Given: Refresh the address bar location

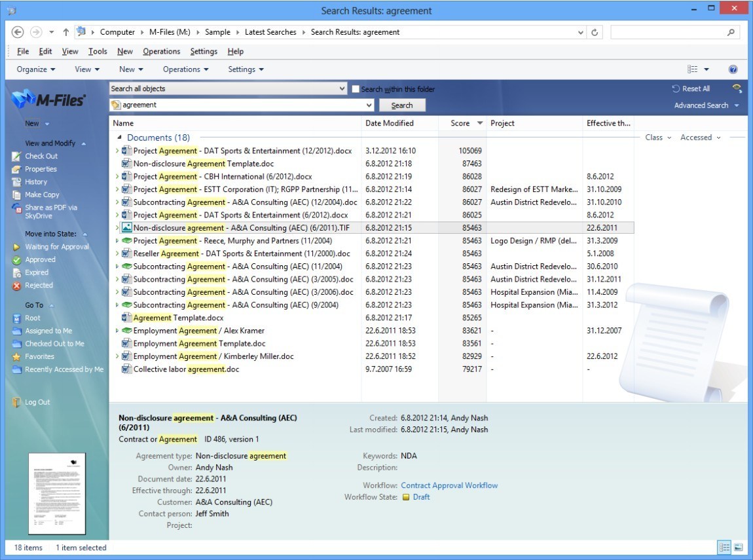Looking at the screenshot, I should (x=595, y=32).
